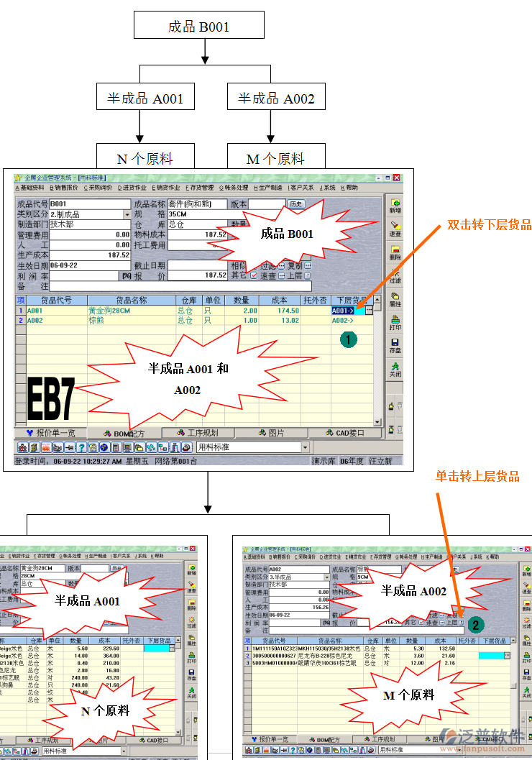
Task: Open 属性 from the B001 window sidebar
Action: (395, 299)
